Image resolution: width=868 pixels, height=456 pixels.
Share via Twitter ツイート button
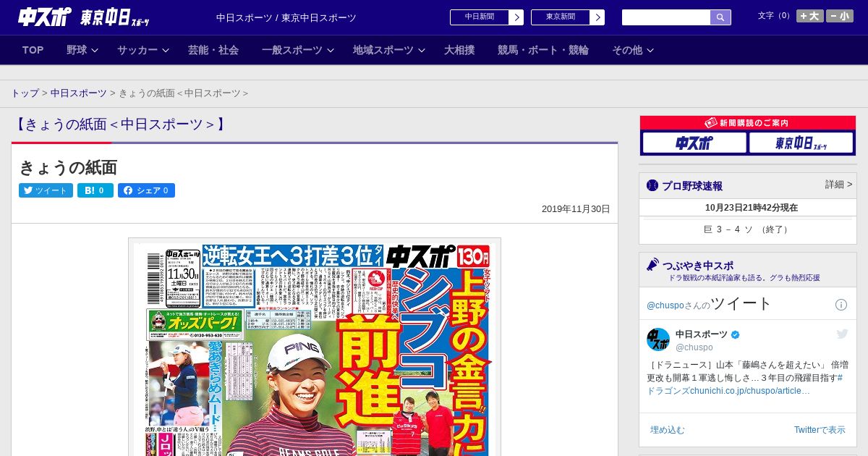click(x=46, y=190)
